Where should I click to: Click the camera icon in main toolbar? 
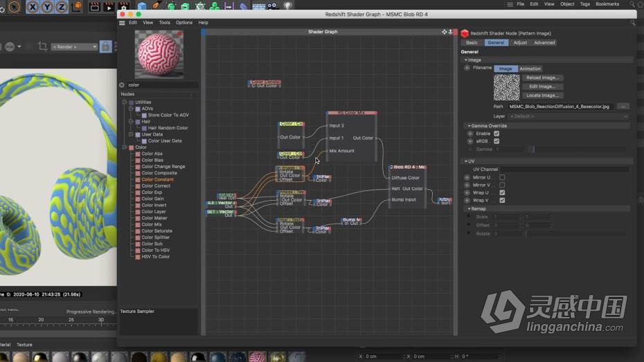click(272, 6)
